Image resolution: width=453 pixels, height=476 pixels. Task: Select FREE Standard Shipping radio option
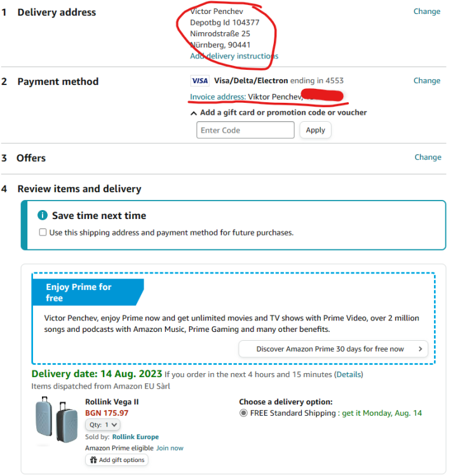[243, 413]
